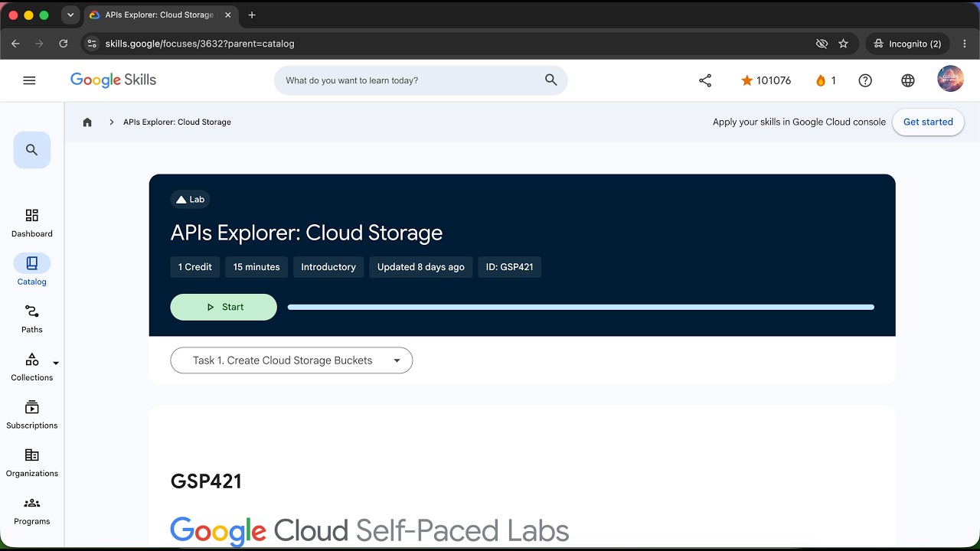Select the APIs Explorer: Cloud Storage tab
The image size is (980, 551).
(x=161, y=15)
